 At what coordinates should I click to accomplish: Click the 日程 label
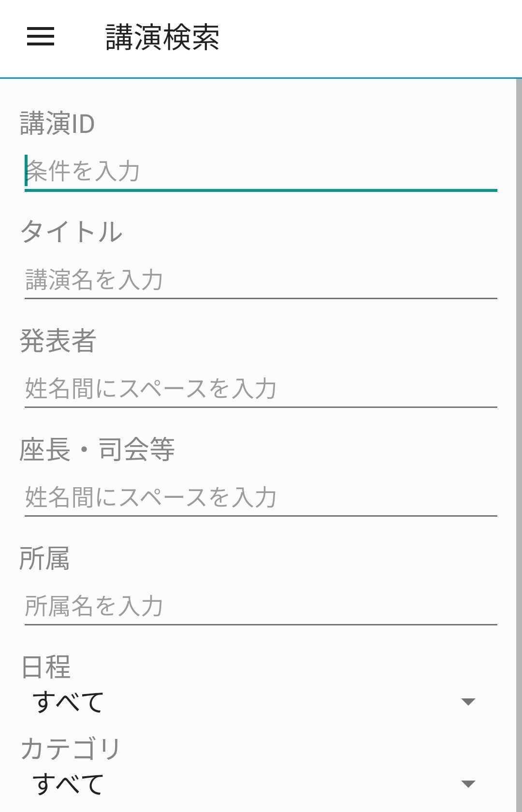tap(45, 667)
